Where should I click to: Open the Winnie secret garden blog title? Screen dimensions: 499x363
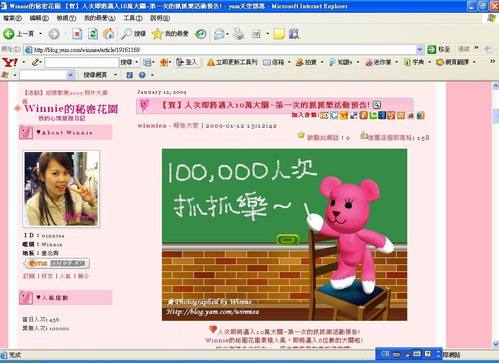click(x=71, y=108)
